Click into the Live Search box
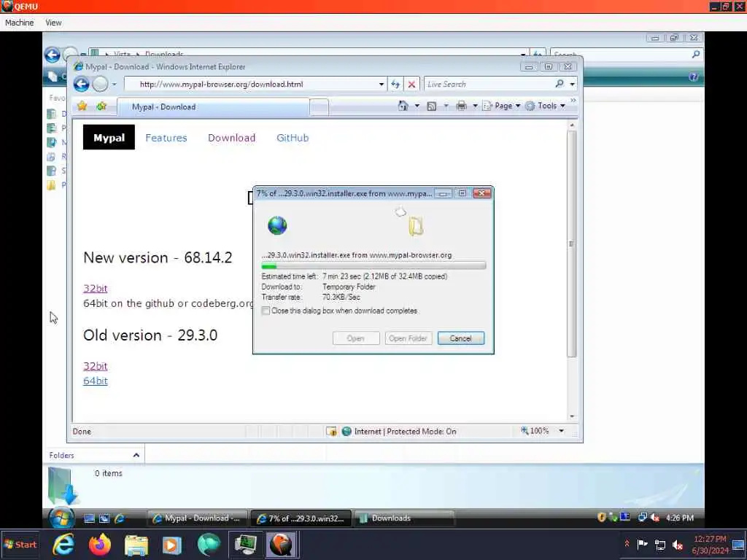The image size is (747, 560). click(x=488, y=85)
